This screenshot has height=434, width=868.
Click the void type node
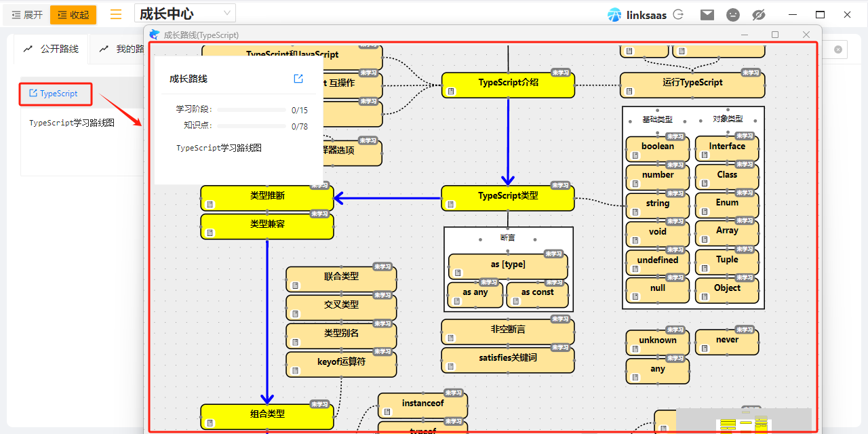click(658, 234)
